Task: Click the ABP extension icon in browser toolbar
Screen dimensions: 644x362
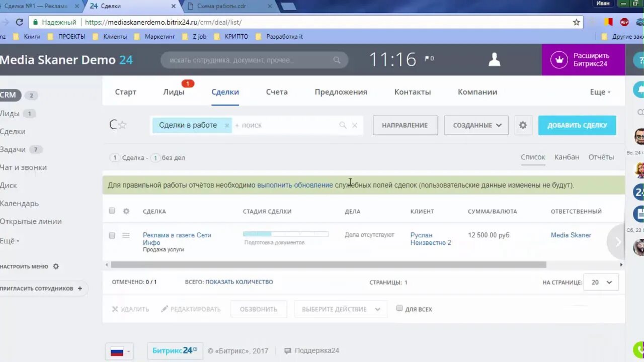Action: tap(624, 22)
